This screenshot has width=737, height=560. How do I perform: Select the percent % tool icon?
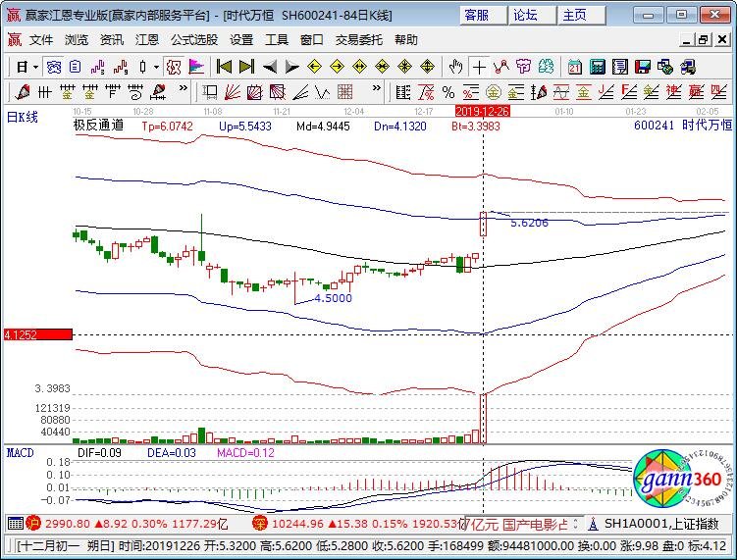[x=448, y=92]
